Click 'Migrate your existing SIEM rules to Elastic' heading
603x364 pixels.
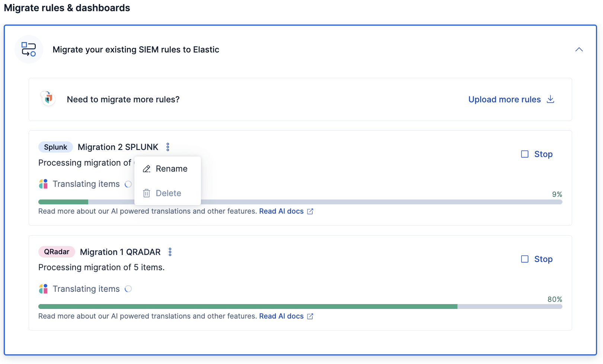tap(136, 50)
